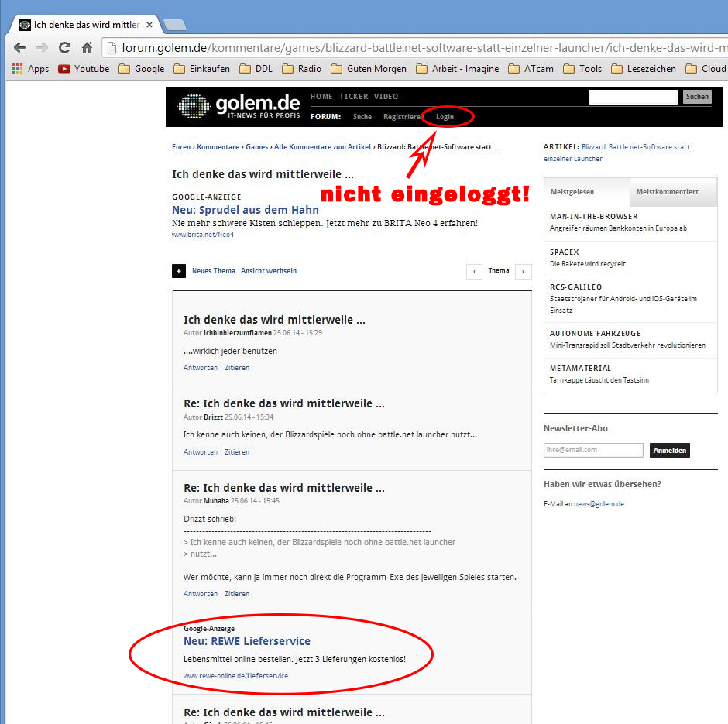728x724 pixels.
Task: Click Ansicht wechseln to change the view
Action: tap(268, 271)
